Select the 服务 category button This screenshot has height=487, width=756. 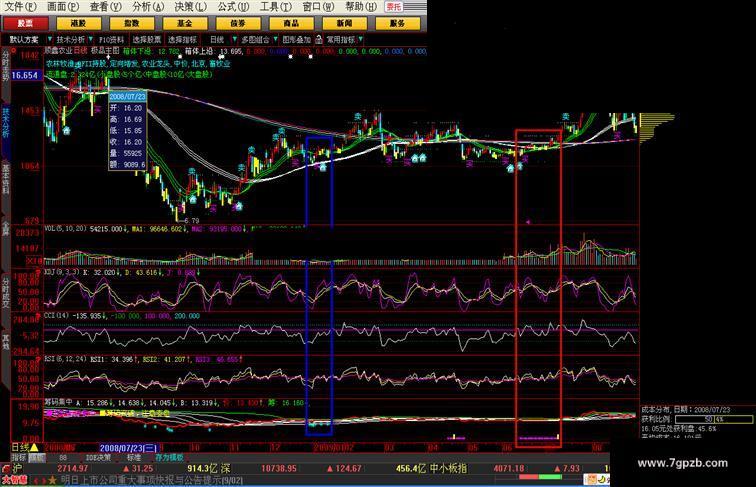click(x=397, y=23)
